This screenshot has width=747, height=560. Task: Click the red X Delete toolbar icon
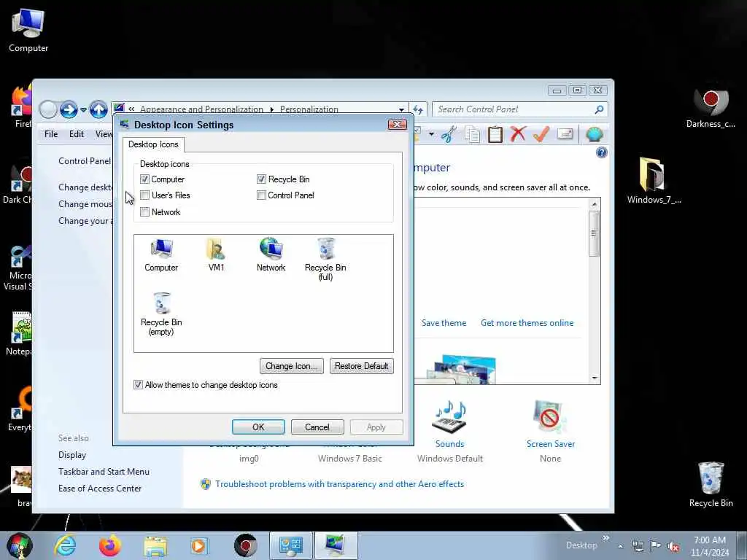(518, 134)
